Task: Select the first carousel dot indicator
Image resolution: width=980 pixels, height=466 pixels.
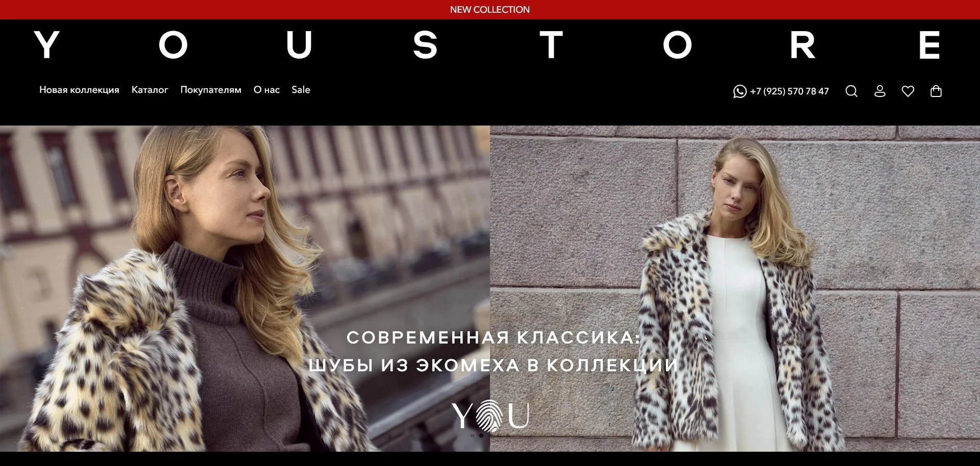Action: tap(473, 436)
